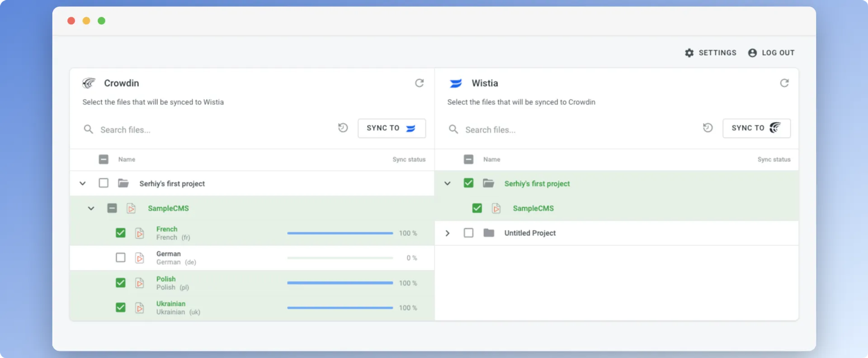
Task: Click Wistia Name column header
Action: (491, 159)
